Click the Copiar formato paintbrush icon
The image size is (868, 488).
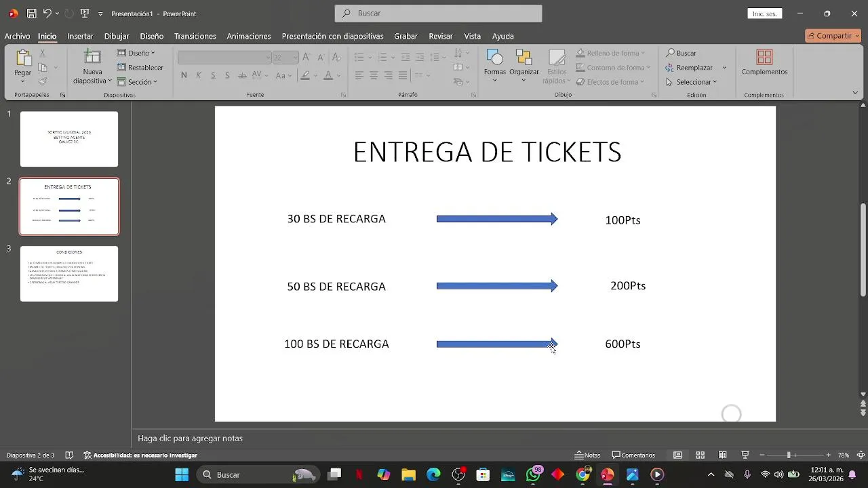(43, 81)
